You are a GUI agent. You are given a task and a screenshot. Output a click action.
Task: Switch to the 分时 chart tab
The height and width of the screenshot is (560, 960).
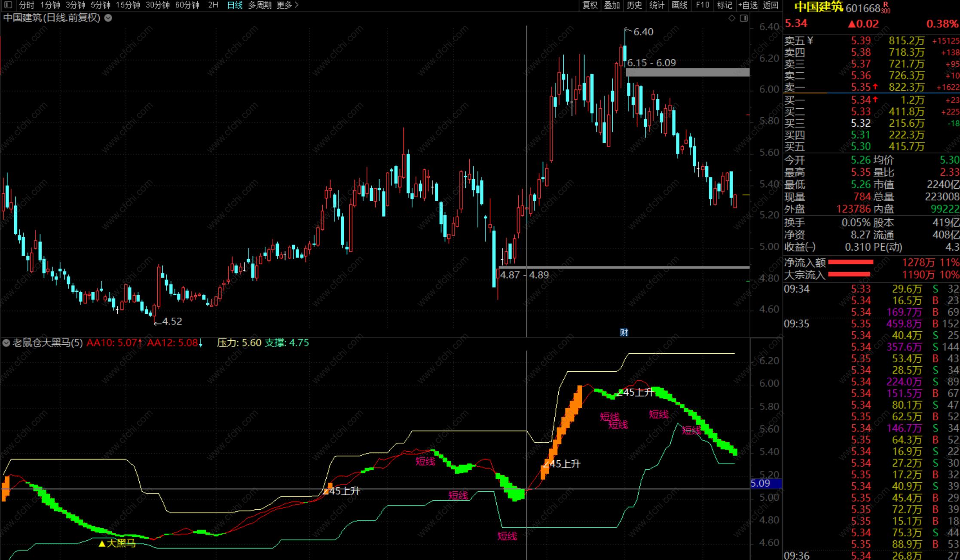(26, 5)
